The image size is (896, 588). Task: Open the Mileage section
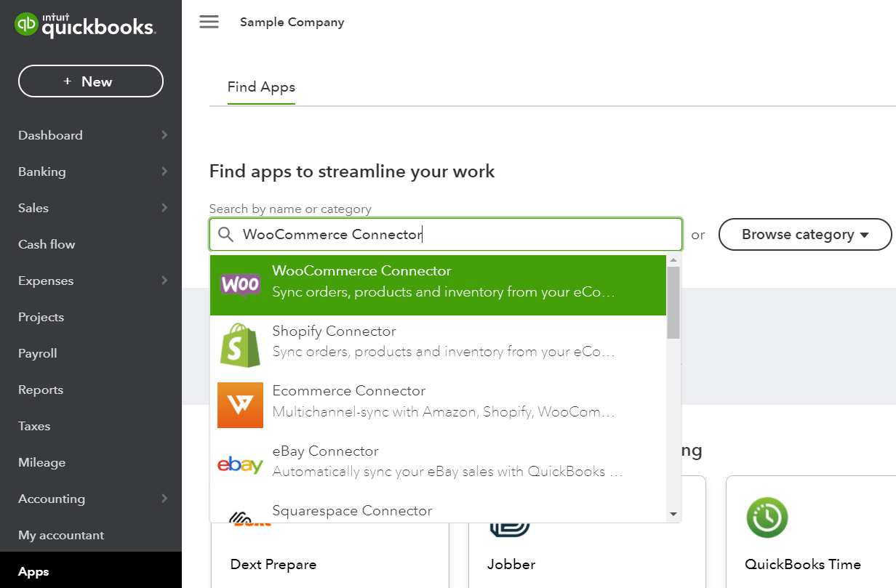[91, 462]
